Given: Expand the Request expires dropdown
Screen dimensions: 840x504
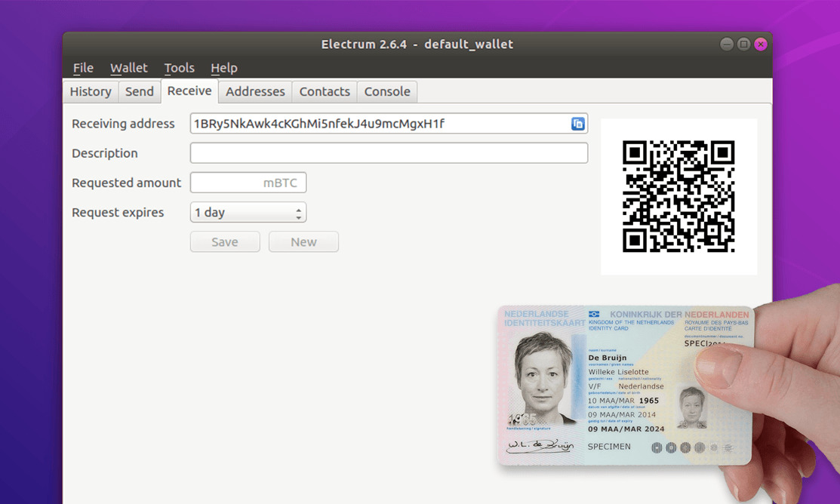Looking at the screenshot, I should click(248, 213).
